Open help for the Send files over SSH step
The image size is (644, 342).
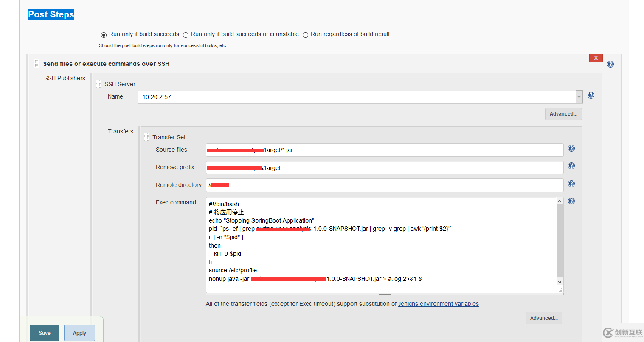[x=610, y=64]
